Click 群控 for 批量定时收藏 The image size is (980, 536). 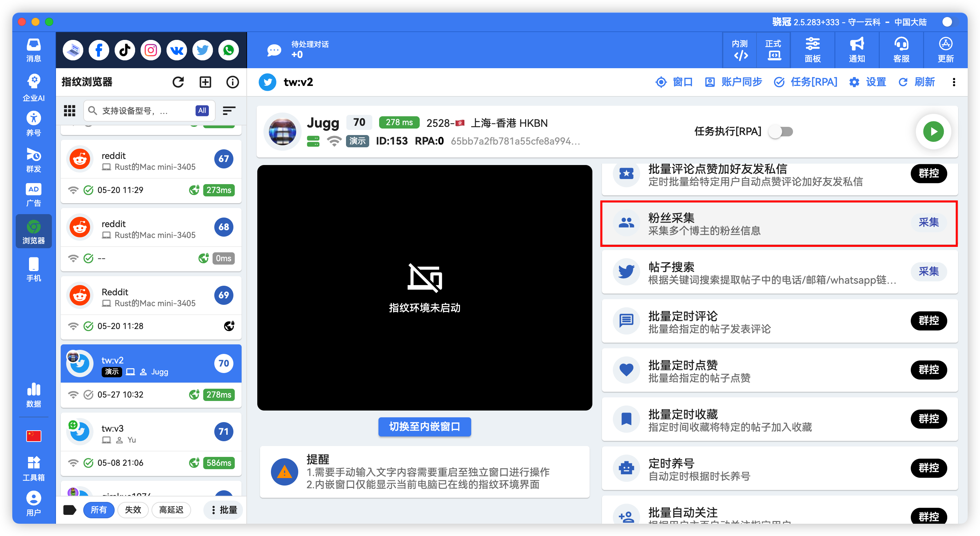pos(928,418)
